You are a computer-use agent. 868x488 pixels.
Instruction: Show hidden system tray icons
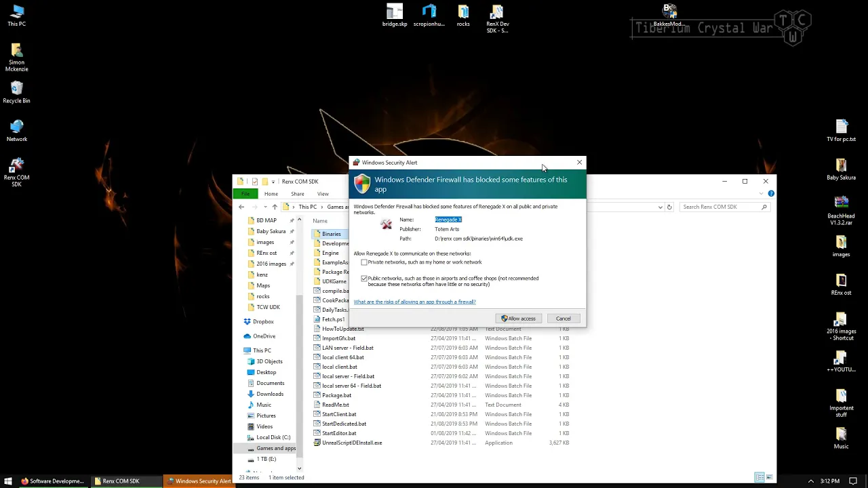810,481
